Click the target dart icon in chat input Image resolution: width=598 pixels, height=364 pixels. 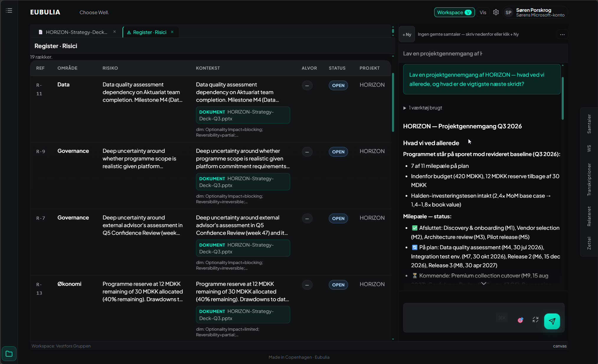tap(520, 320)
